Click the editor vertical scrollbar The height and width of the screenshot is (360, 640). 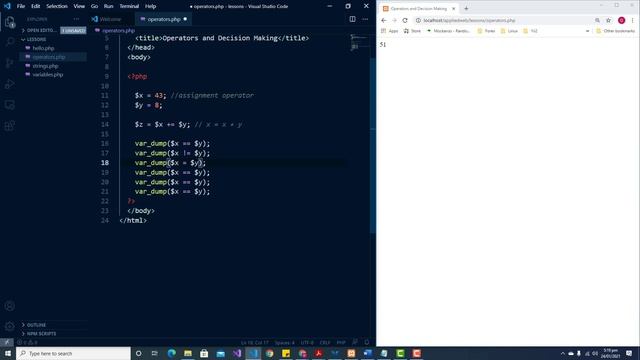(373, 145)
